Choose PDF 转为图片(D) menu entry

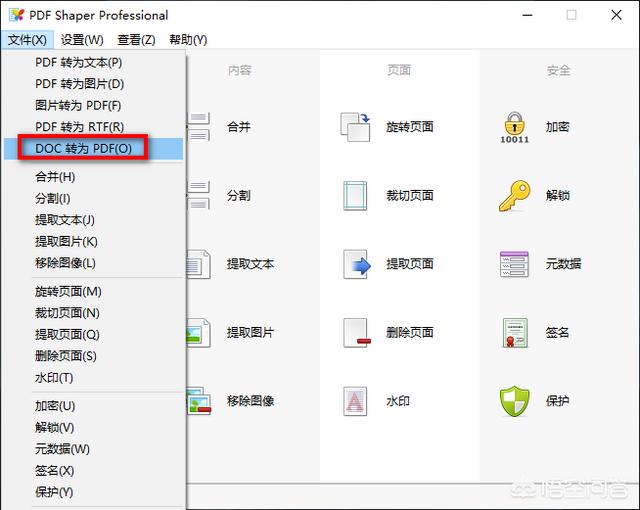coord(93,84)
